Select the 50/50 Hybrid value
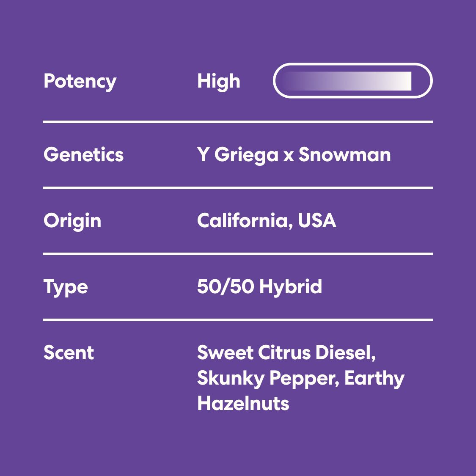This screenshot has height=476, width=476. point(259,286)
